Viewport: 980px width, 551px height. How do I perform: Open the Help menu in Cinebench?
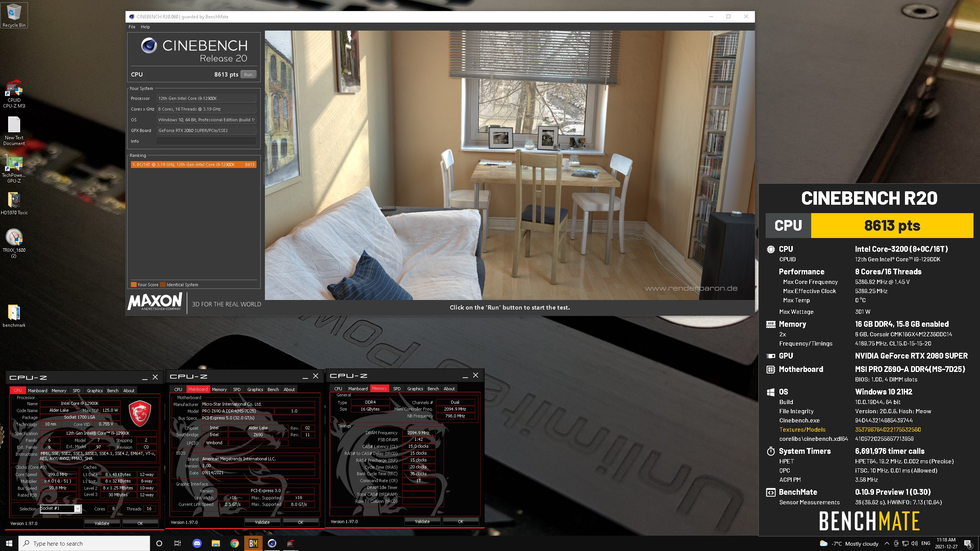[145, 27]
